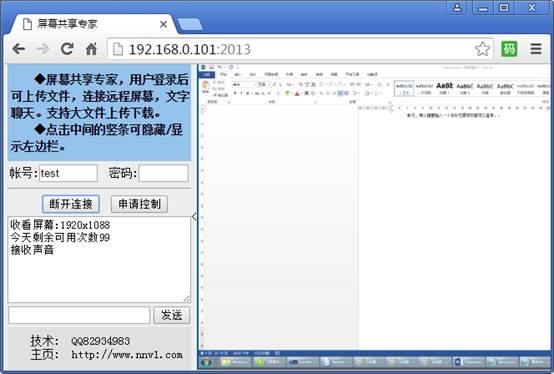This screenshot has width=554, height=374.
Task: Click the 密码 password input field
Action: (163, 173)
